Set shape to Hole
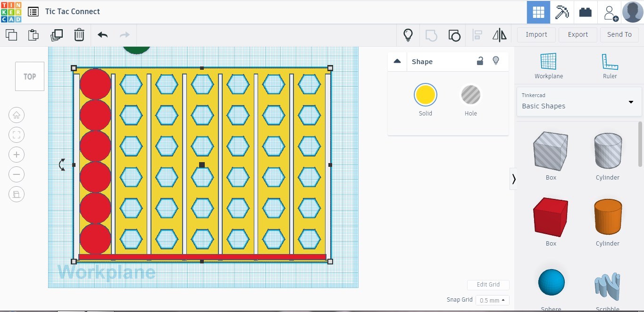644x312 pixels. [470, 95]
